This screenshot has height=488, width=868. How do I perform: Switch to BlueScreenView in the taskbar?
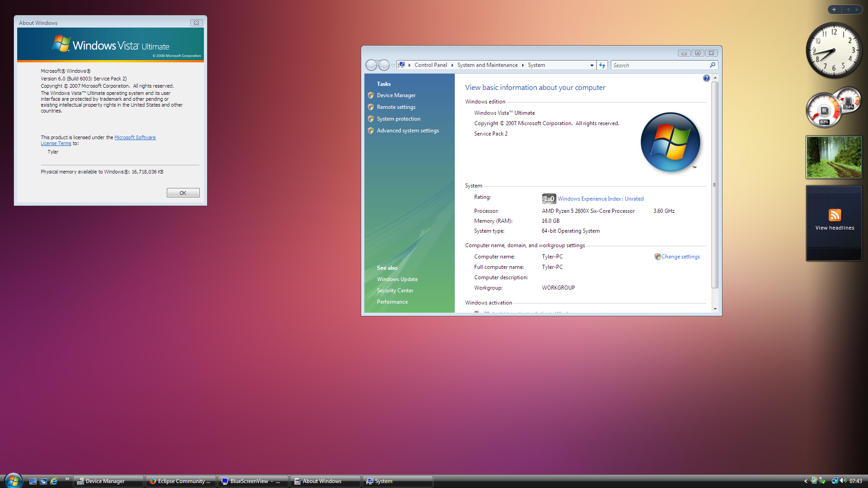click(253, 481)
